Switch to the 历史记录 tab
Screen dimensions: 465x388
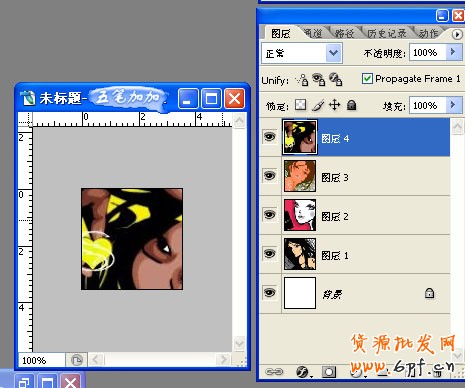click(387, 33)
